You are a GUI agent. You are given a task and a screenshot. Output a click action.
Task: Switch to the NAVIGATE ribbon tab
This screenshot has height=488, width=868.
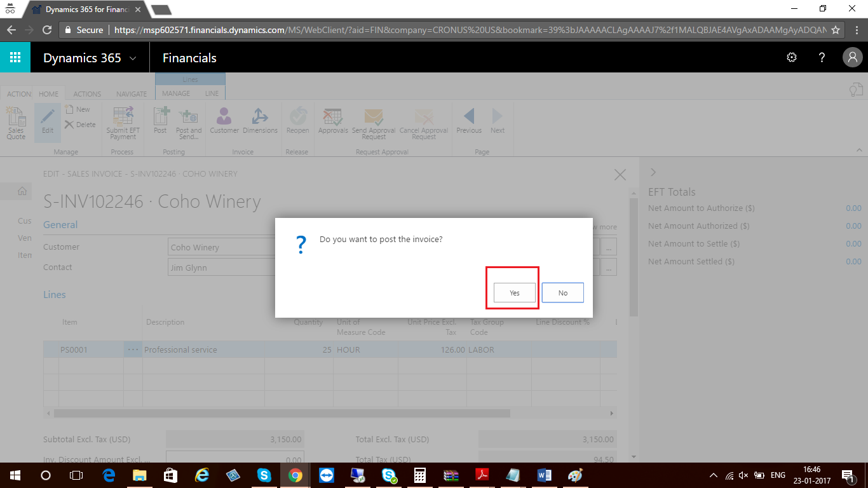(x=132, y=93)
